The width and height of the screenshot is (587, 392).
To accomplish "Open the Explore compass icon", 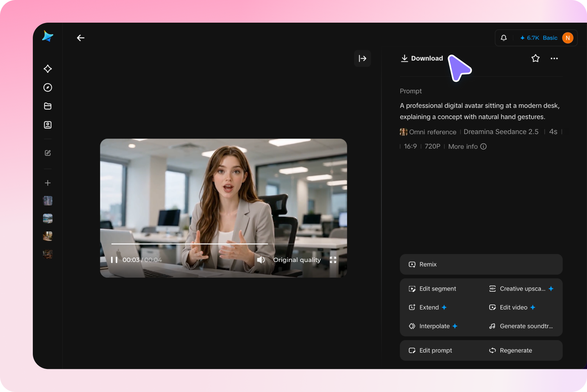I will (x=48, y=87).
